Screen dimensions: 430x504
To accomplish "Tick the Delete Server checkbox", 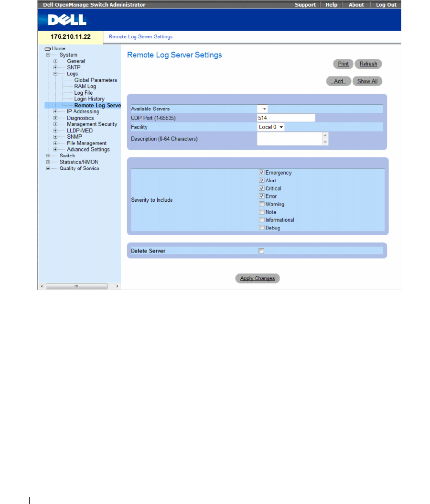I will tap(261, 251).
